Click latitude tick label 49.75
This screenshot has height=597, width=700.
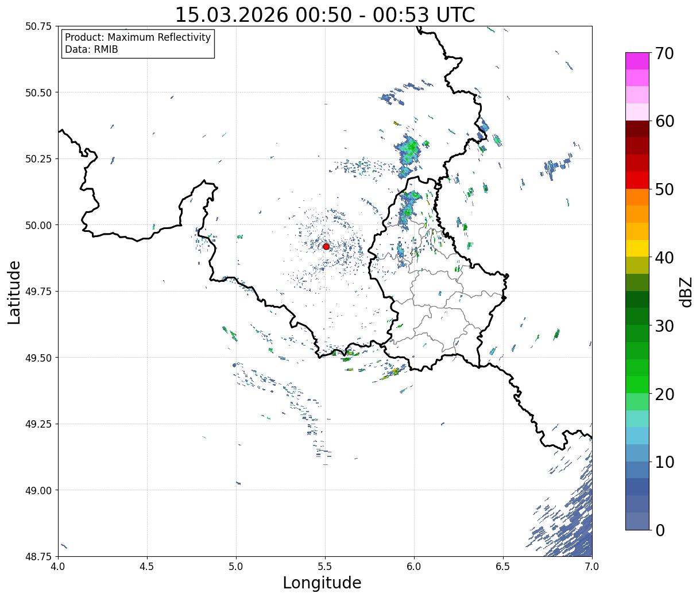[38, 292]
